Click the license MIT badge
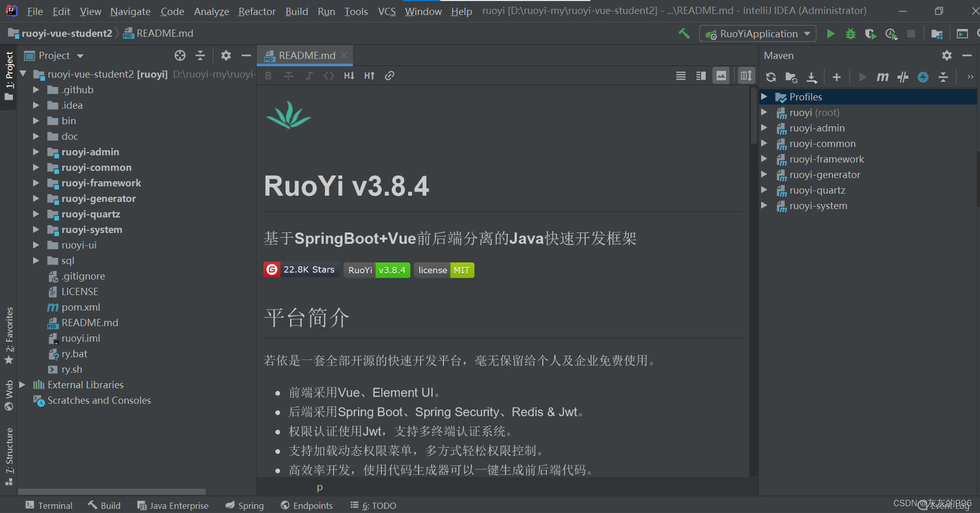Screen dimensions: 980x513 coord(444,270)
